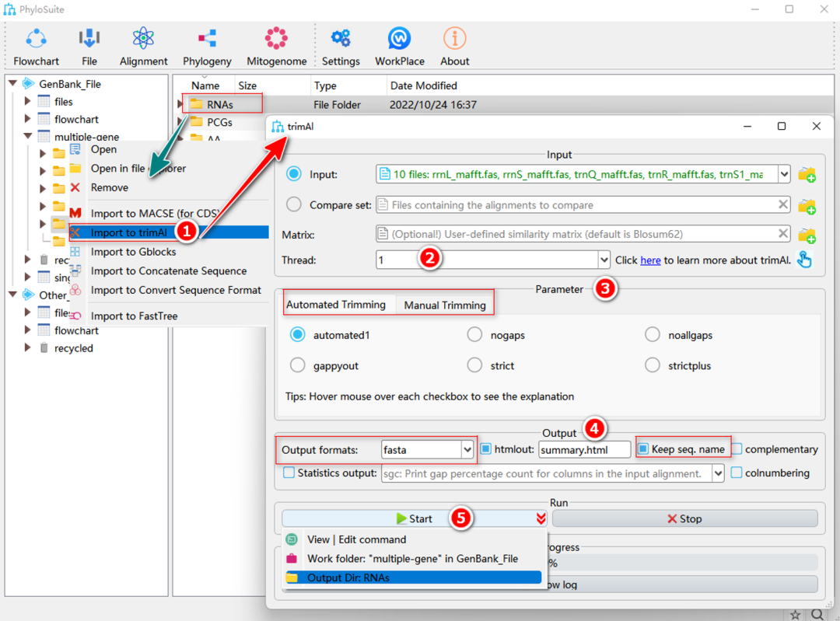Click the htmlout summary.html text field
Screen dimensions: 840x621
point(584,450)
